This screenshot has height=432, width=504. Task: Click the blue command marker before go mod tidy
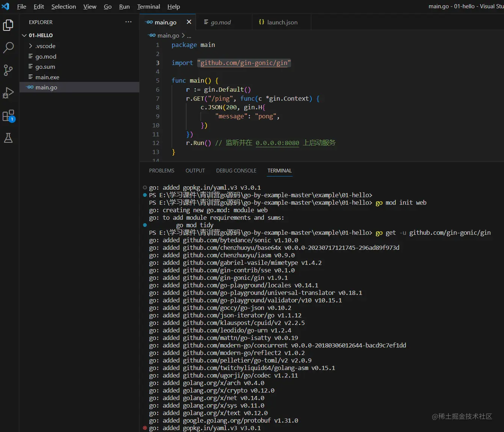145,225
